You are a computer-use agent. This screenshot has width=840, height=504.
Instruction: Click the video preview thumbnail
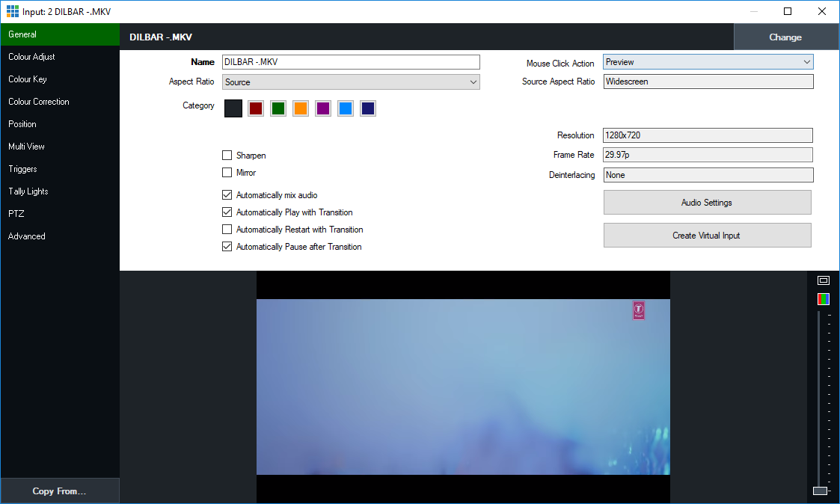tap(464, 387)
